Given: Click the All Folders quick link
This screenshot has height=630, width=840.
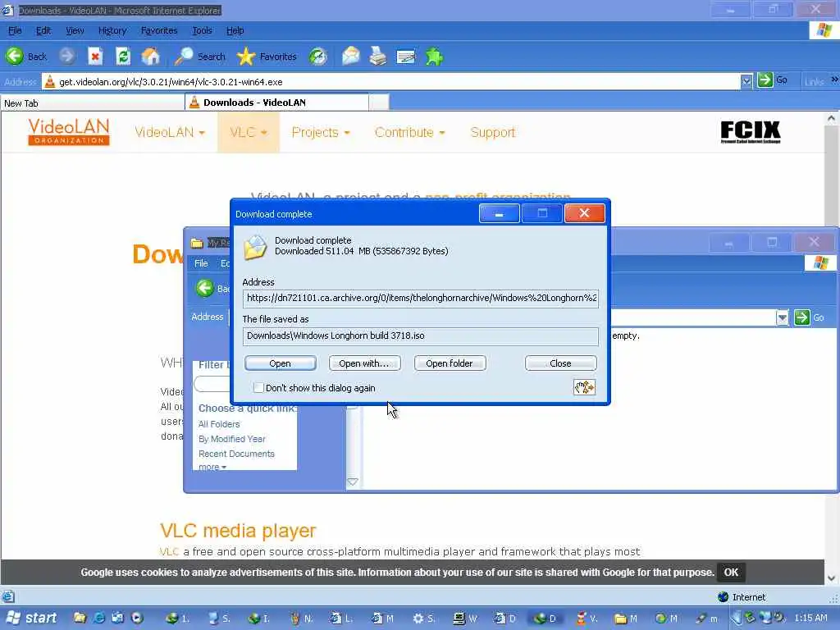Looking at the screenshot, I should [x=218, y=424].
